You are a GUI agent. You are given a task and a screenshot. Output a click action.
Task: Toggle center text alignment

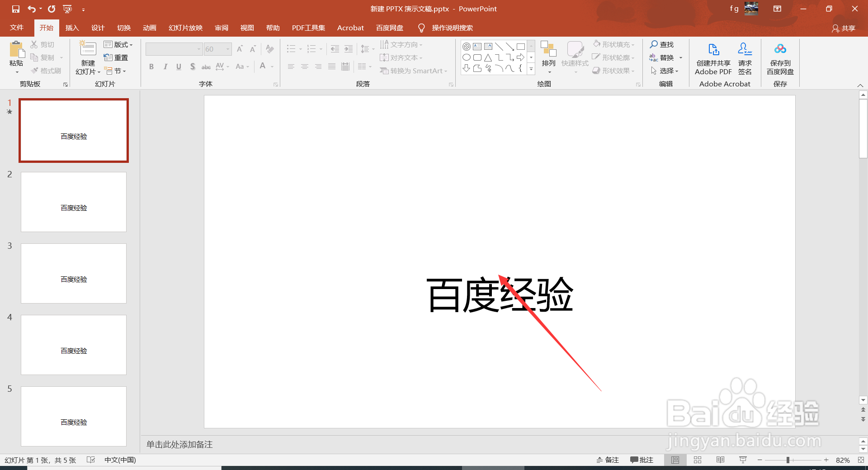click(x=305, y=66)
